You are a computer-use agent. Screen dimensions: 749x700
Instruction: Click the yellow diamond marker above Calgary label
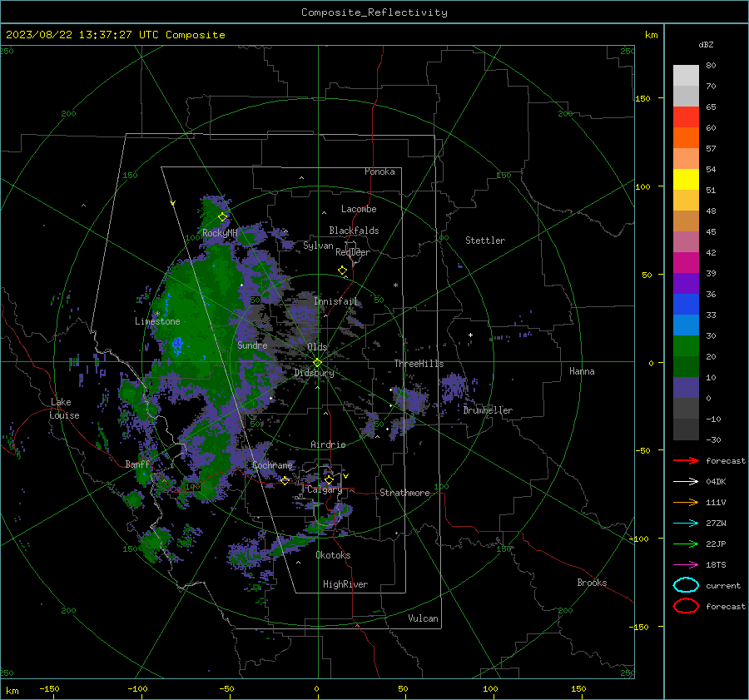click(329, 479)
